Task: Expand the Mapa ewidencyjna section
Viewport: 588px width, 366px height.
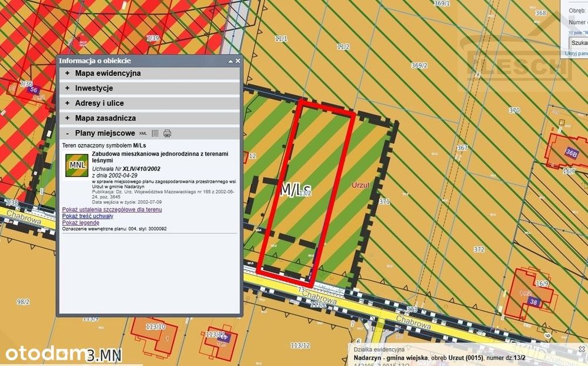Action: tap(149, 73)
